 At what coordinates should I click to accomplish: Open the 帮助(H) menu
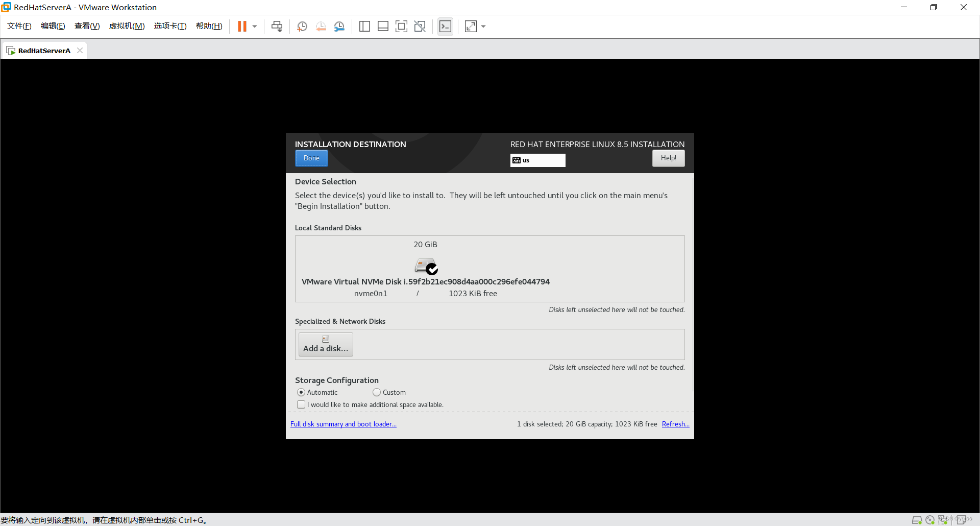point(209,26)
